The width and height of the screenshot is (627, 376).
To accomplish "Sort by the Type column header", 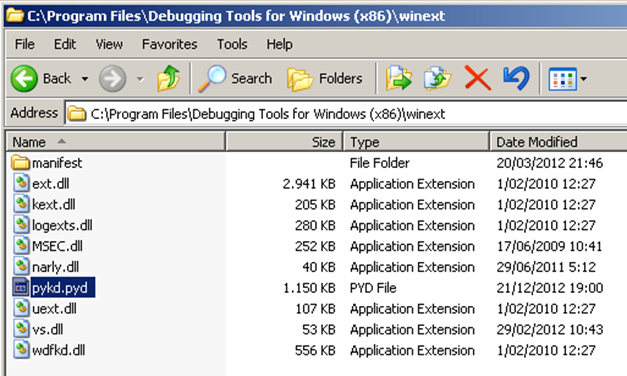I will coord(416,142).
